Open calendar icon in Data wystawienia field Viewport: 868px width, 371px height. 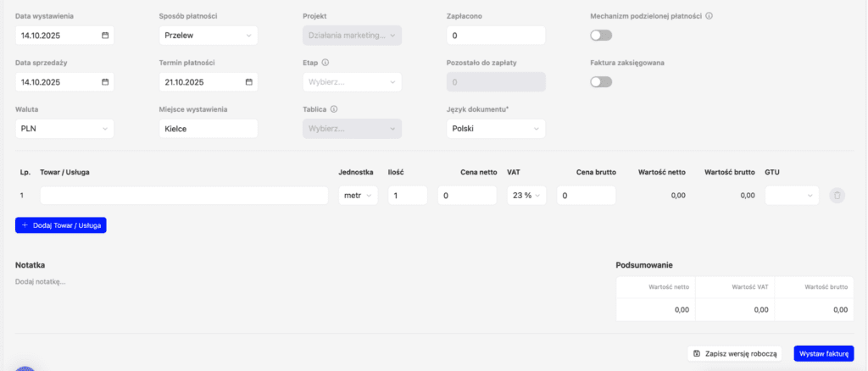105,36
